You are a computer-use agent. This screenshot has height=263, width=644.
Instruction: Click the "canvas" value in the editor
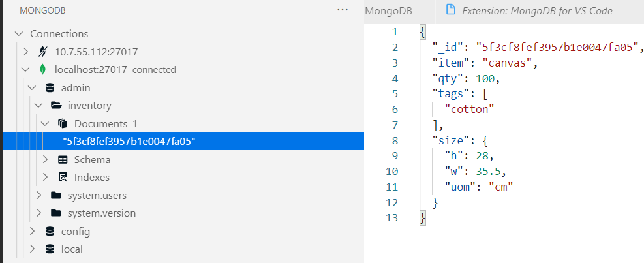pyautogui.click(x=507, y=63)
